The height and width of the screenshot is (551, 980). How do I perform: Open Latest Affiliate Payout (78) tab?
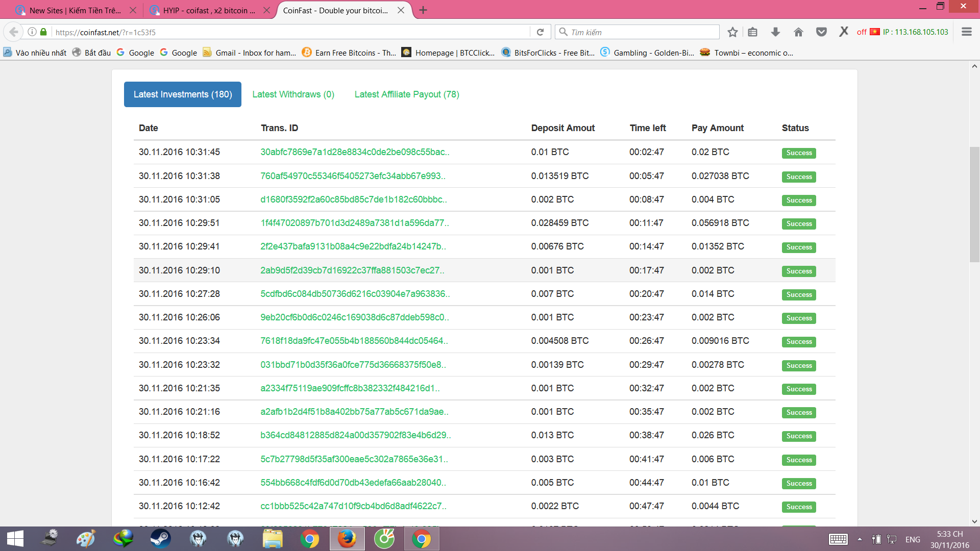407,94
